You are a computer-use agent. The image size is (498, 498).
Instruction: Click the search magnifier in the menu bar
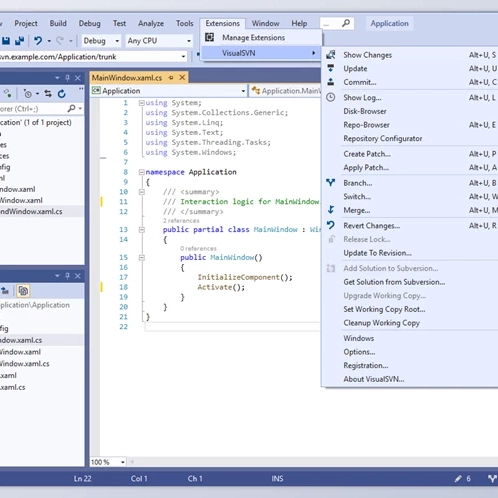(346, 23)
